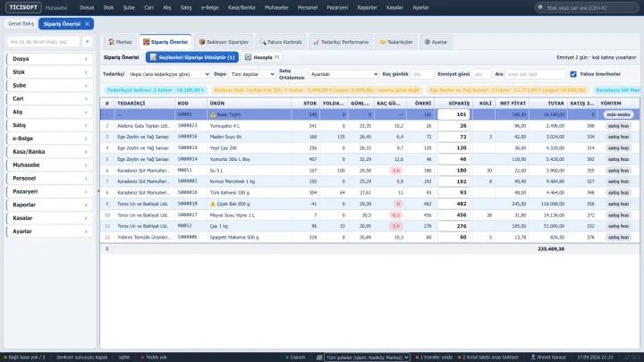Click the clear button next to sidebar search
The height and width of the screenshot is (362, 644).
coord(87,41)
